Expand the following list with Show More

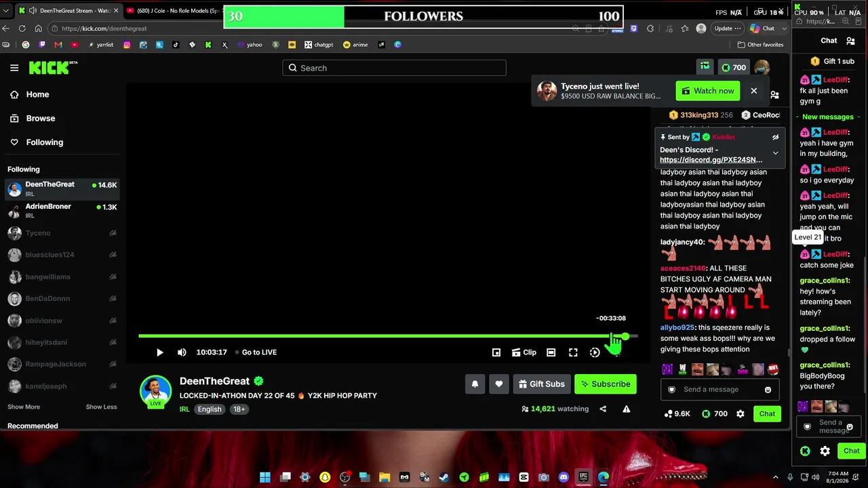pos(24,407)
